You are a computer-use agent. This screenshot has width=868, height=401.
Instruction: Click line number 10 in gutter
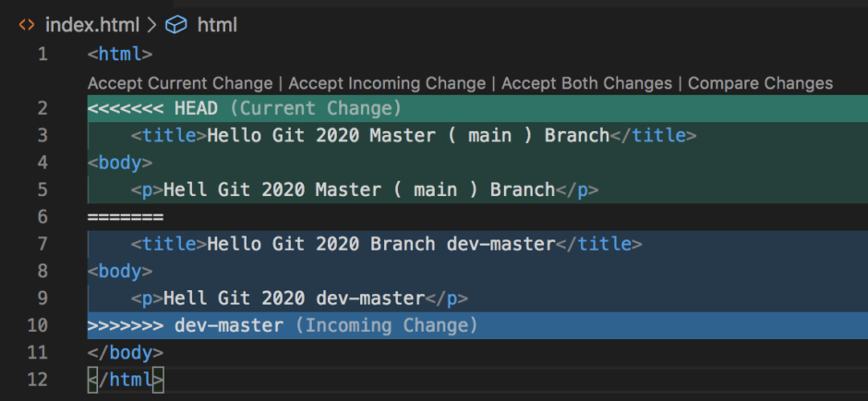coord(38,325)
